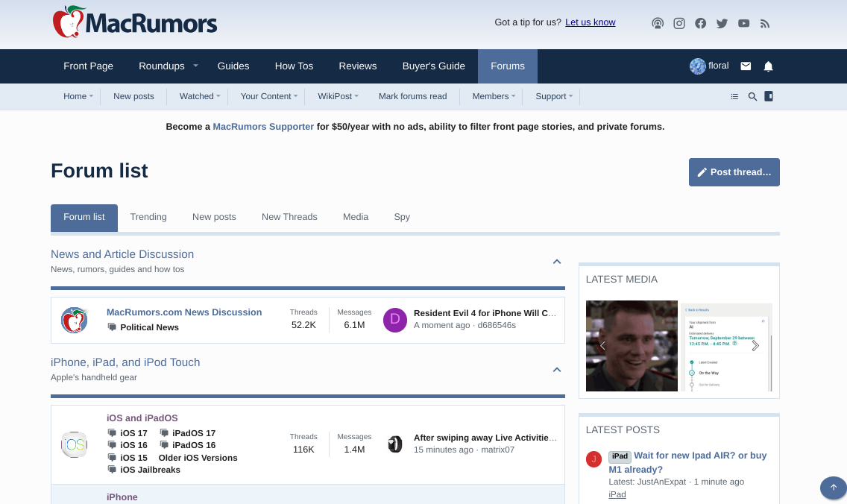Screen dimensions: 847x504
Task: Open How Tos in main navigation
Action: coord(294,66)
